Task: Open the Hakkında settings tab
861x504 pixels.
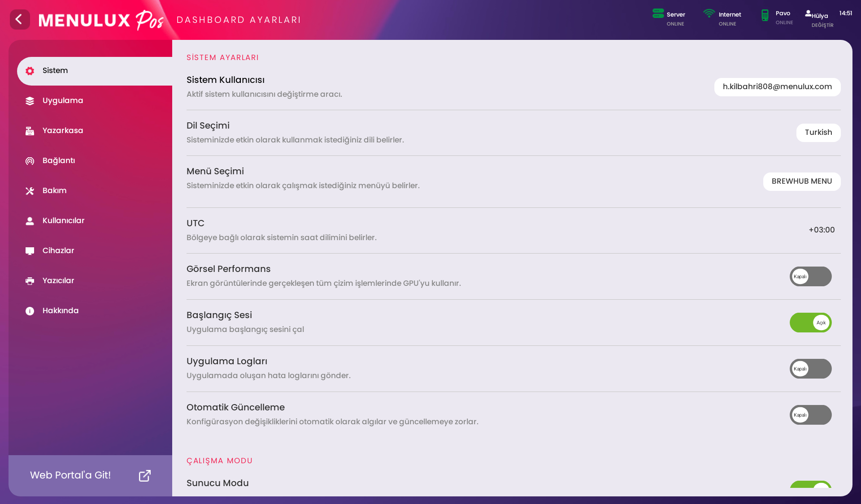Action: coord(95,311)
